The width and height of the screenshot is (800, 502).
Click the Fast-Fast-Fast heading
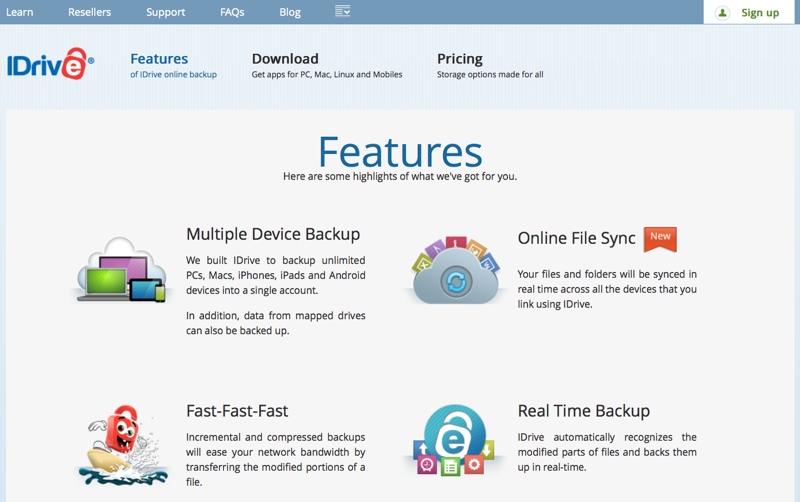click(x=237, y=411)
